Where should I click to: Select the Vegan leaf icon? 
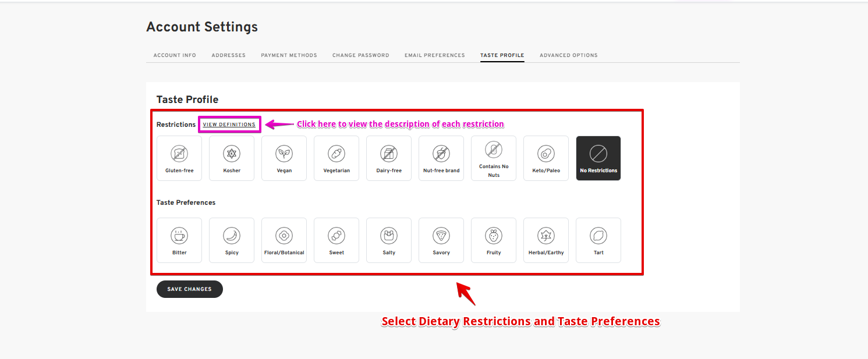[x=284, y=154]
